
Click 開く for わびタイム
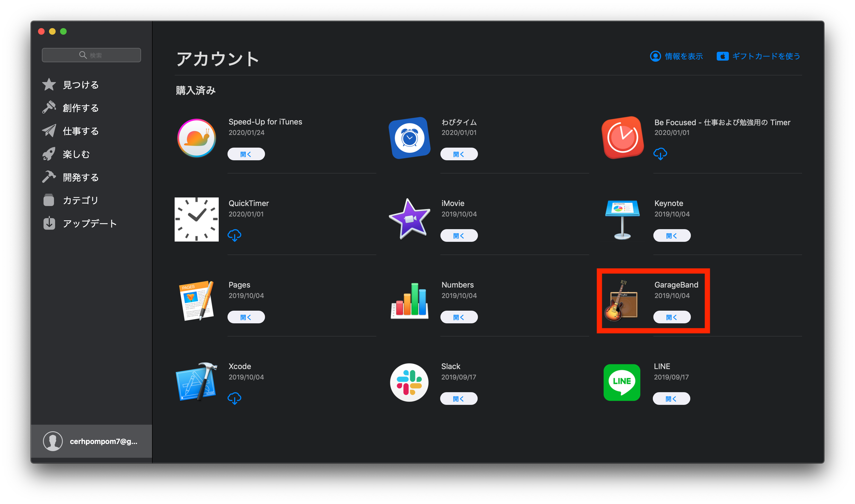[459, 154]
